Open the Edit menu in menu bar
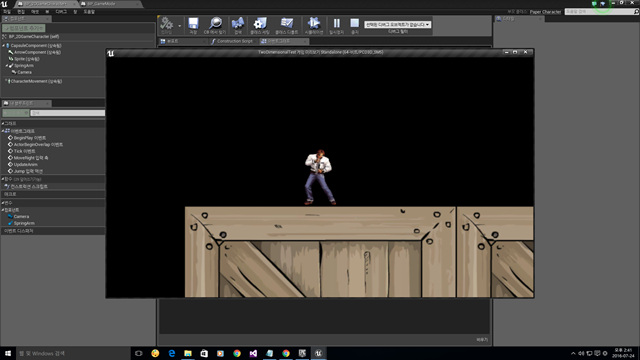640x360 pixels. (x=21, y=12)
